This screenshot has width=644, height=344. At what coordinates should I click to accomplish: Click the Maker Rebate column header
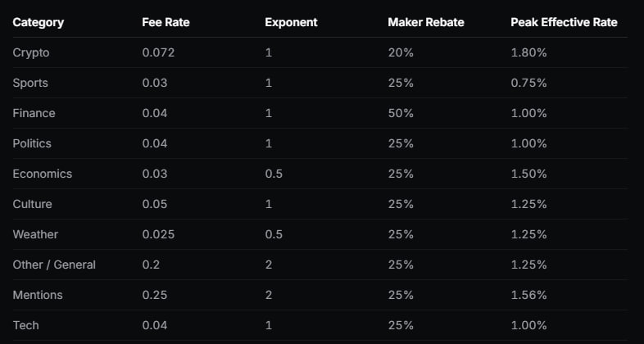pyautogui.click(x=425, y=22)
